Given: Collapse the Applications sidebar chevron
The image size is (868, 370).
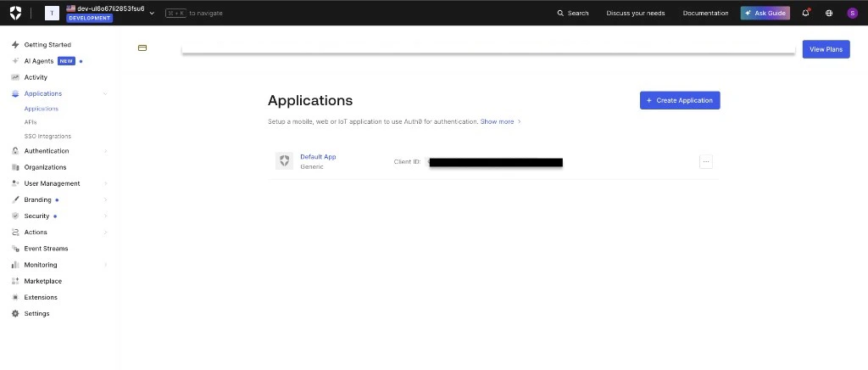Looking at the screenshot, I should point(105,93).
